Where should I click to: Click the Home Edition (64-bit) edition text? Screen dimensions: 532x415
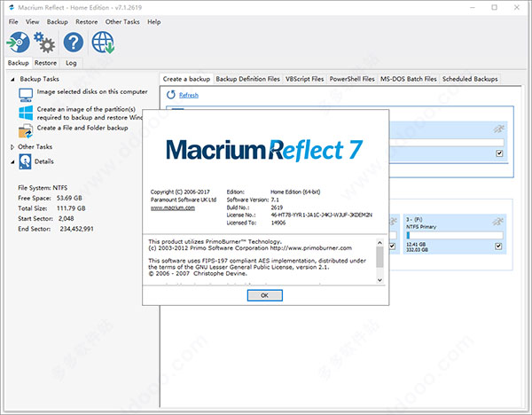coord(295,192)
